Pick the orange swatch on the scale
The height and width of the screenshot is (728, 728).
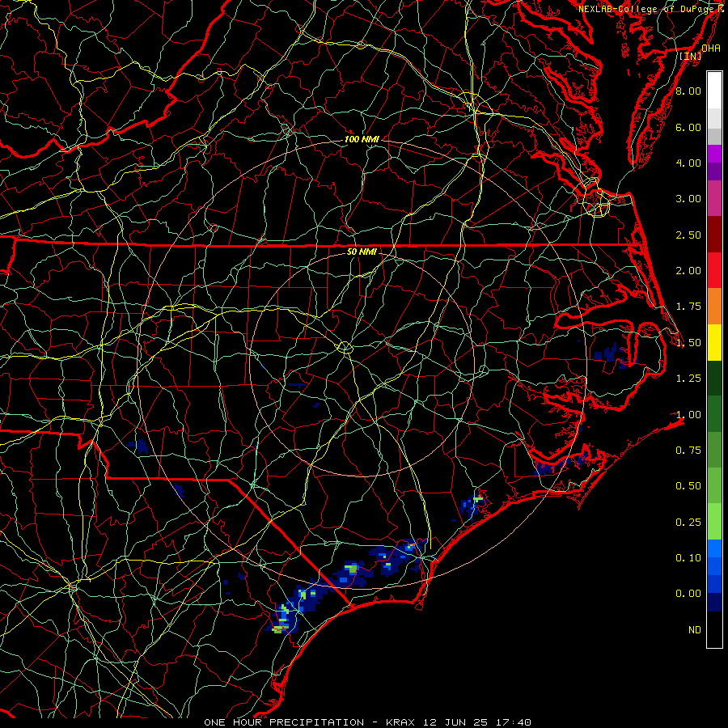pyautogui.click(x=714, y=307)
